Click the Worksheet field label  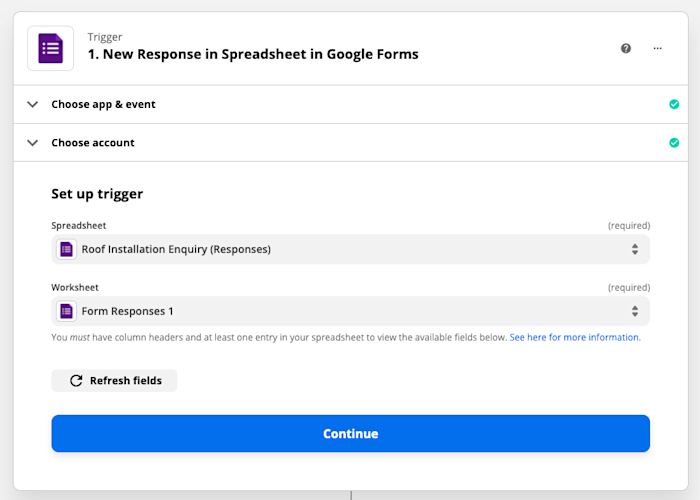75,288
